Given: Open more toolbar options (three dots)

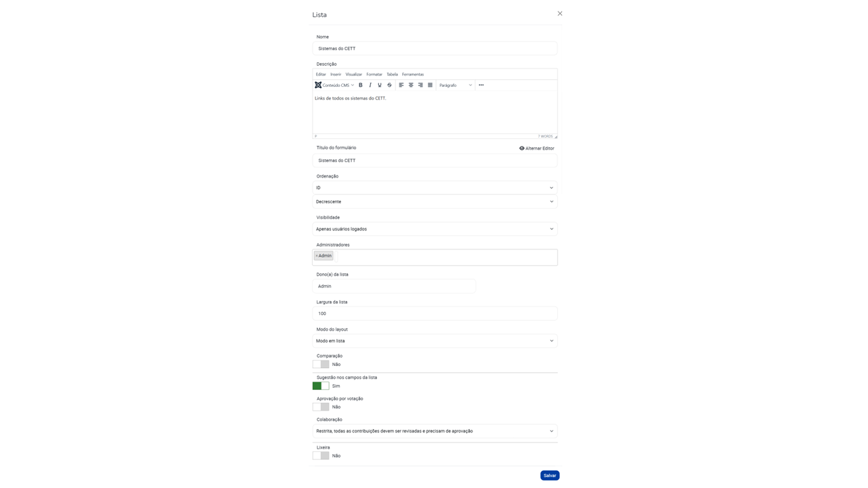Looking at the screenshot, I should tap(481, 85).
